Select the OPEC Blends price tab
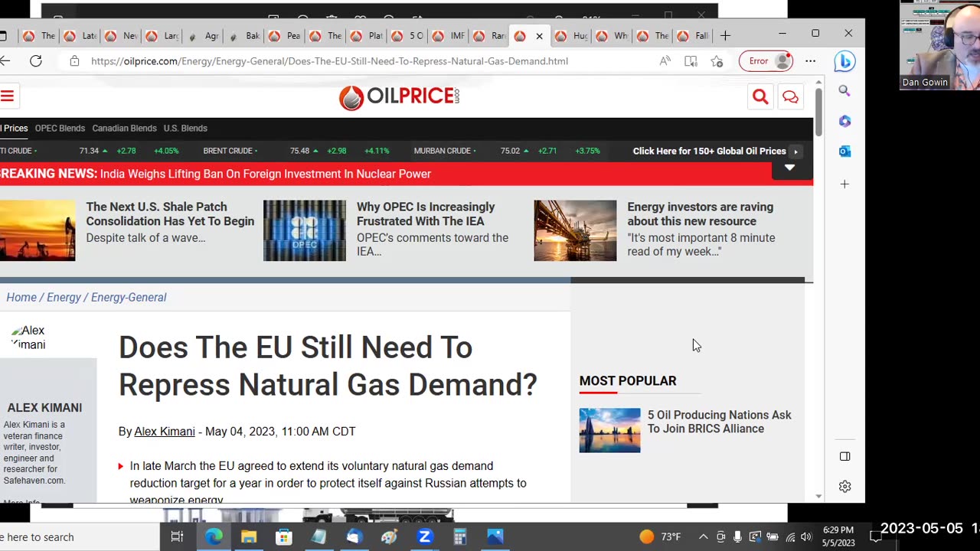This screenshot has height=551, width=980. click(x=60, y=128)
